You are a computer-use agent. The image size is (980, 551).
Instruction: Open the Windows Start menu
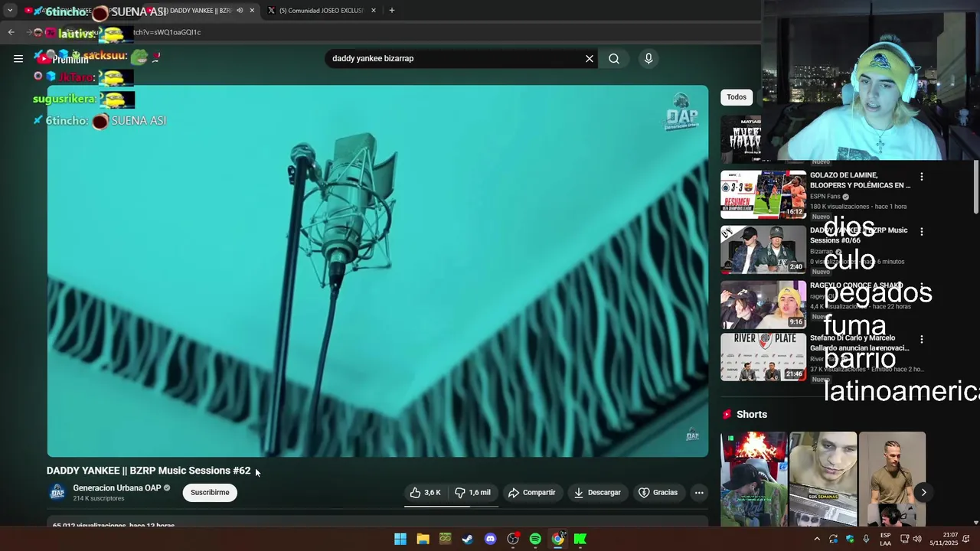point(400,540)
